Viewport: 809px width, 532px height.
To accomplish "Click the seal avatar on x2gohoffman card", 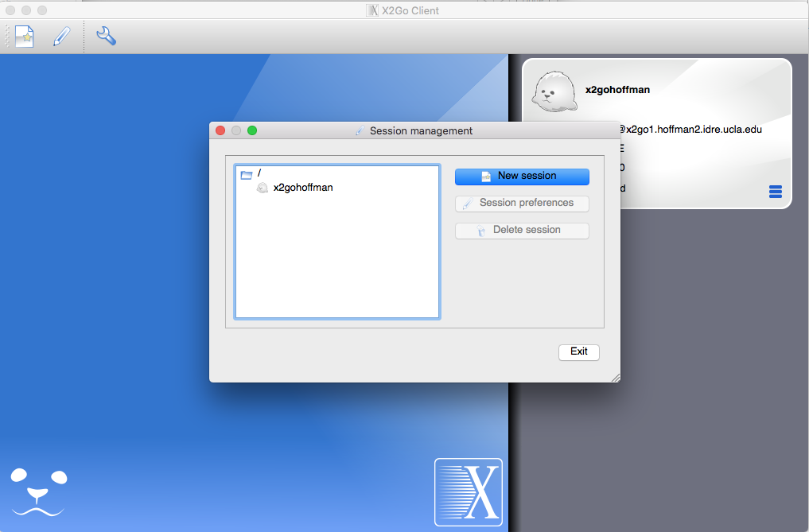I will point(554,91).
